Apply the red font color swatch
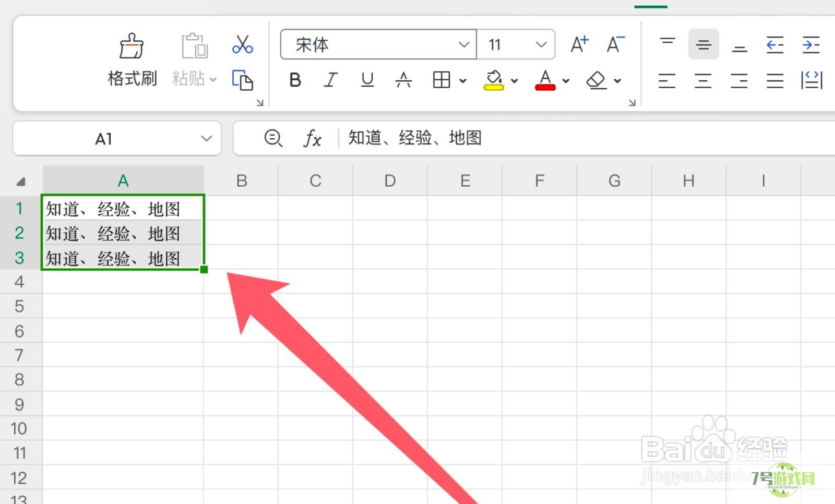The width and height of the screenshot is (835, 504). pos(545,80)
